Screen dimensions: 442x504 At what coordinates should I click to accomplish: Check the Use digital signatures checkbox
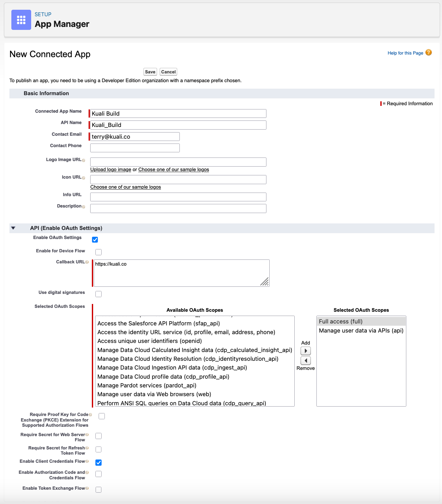98,294
